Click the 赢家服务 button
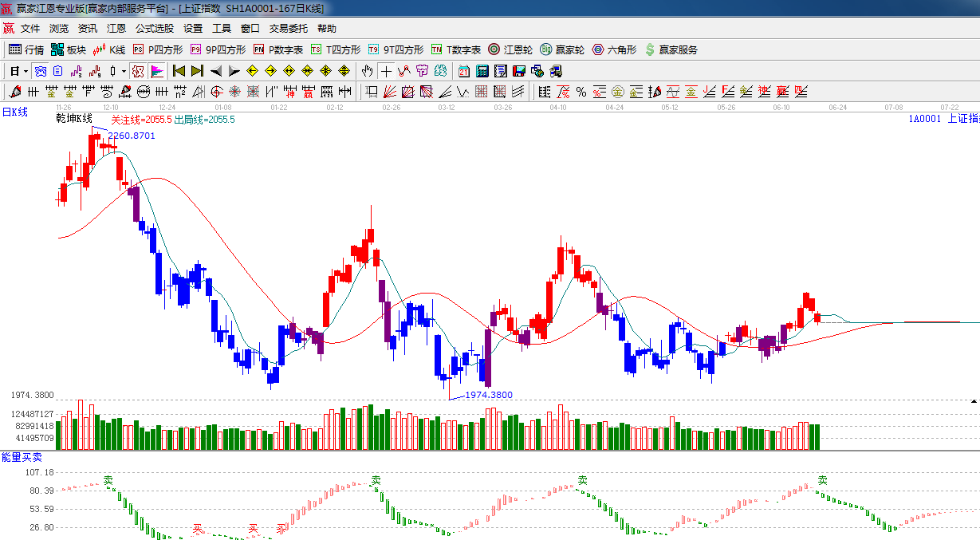 (671, 49)
